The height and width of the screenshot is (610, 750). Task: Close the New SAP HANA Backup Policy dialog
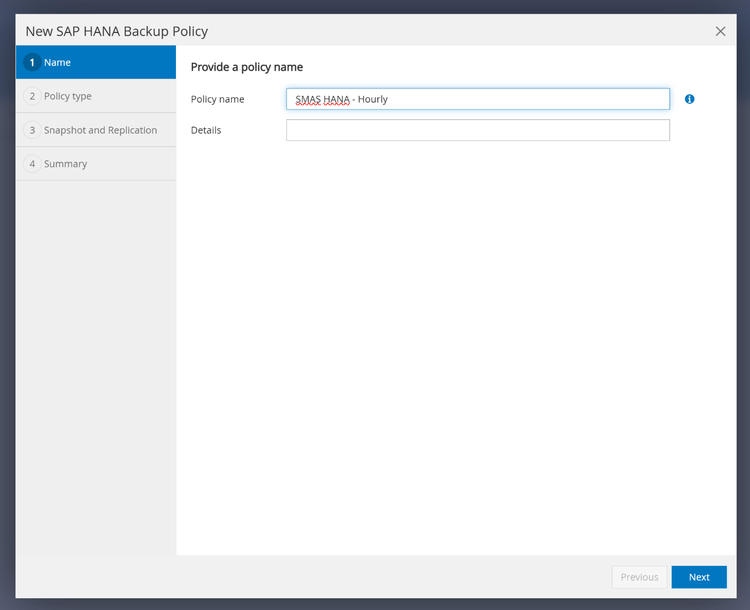[x=720, y=32]
